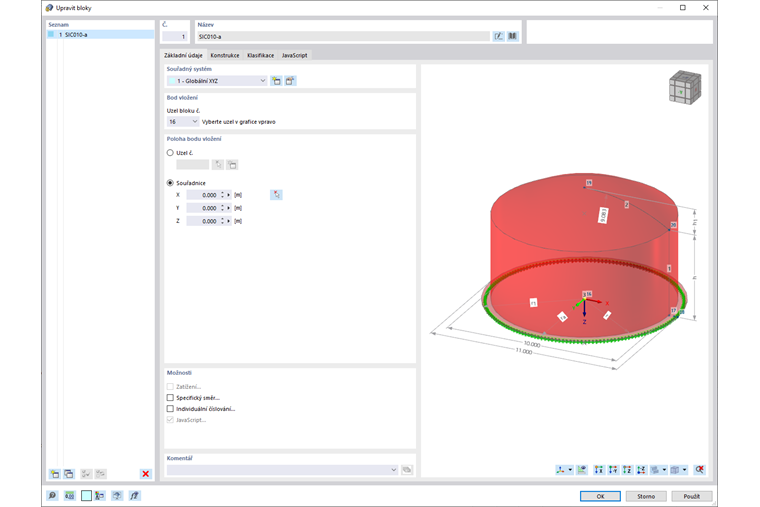Click the new block icon under the list
This screenshot has width=760, height=507.
click(55, 474)
